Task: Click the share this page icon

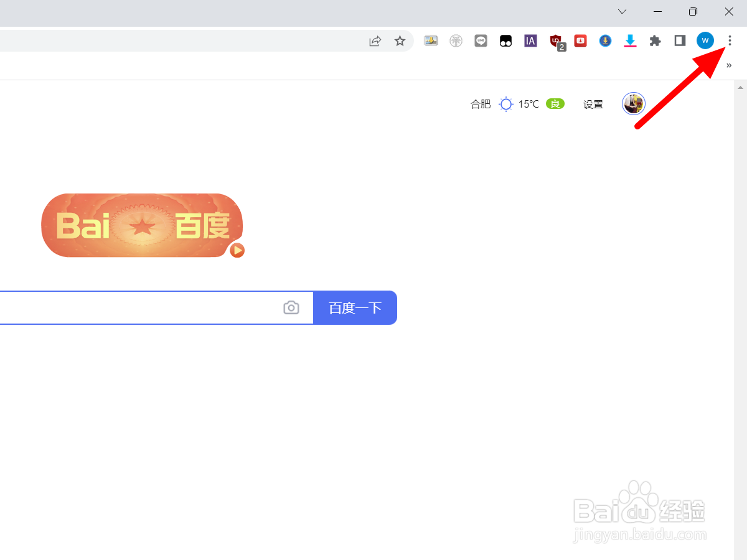Action: pyautogui.click(x=375, y=41)
